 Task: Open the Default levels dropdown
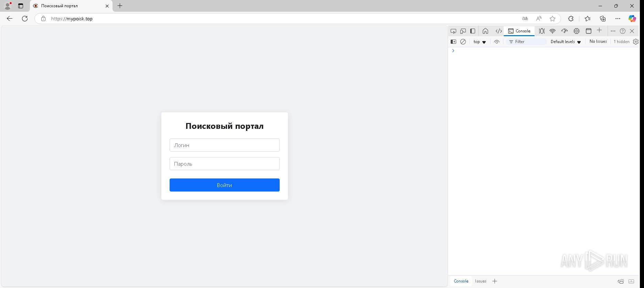pos(566,42)
